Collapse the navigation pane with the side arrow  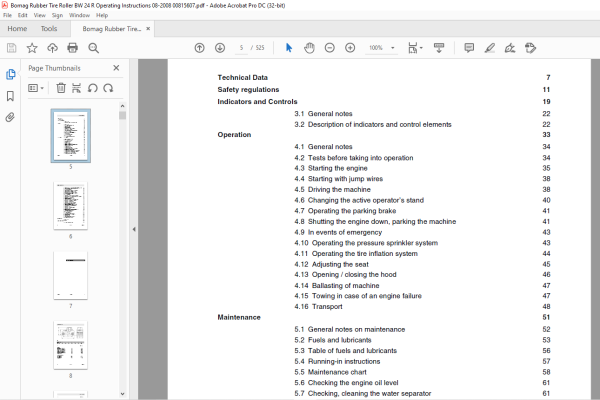134,229
